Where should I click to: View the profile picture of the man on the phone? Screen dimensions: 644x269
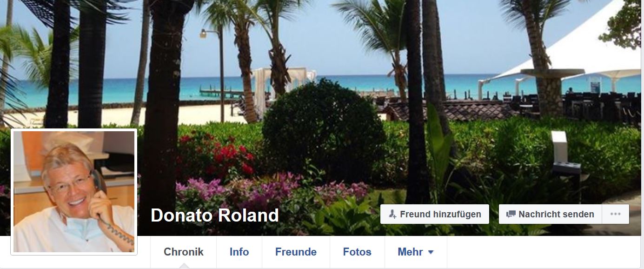74,192
